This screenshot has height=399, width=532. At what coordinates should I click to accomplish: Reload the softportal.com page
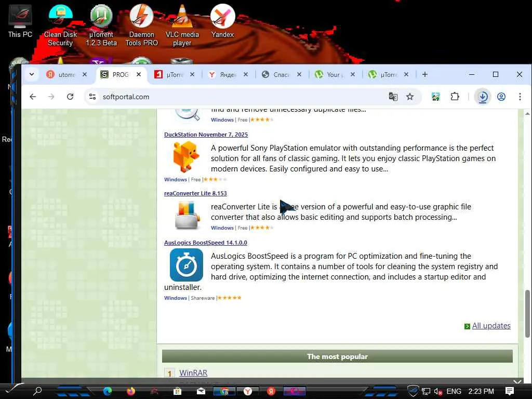click(x=70, y=97)
